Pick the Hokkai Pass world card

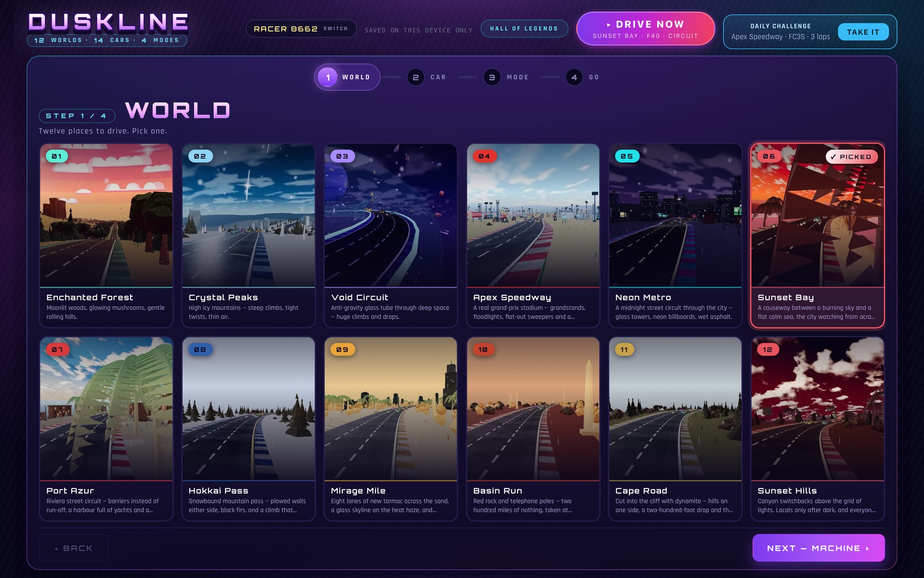248,429
